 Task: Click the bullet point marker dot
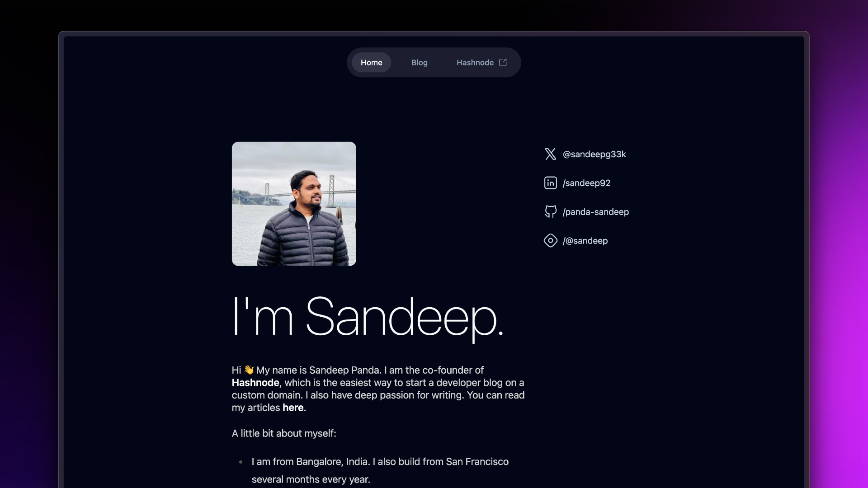[241, 462]
